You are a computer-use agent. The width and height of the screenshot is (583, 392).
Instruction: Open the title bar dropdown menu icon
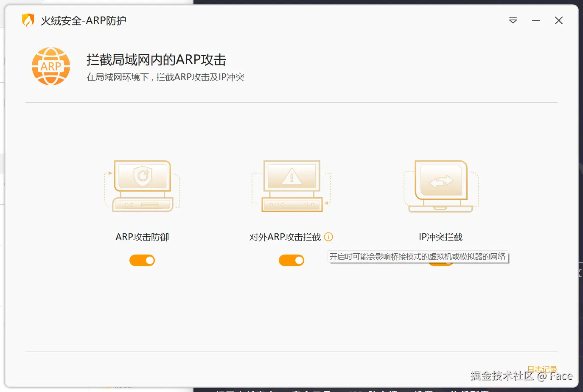click(513, 20)
